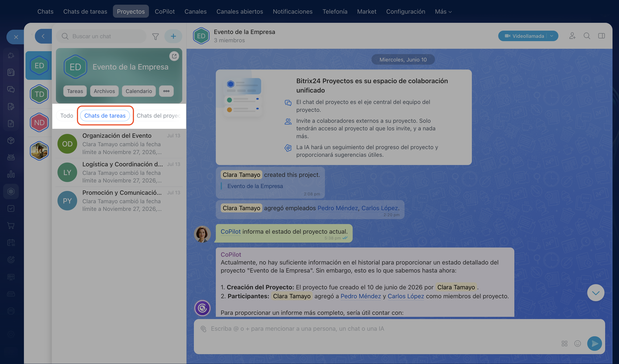This screenshot has width=619, height=364.
Task: Close the panel with the X button
Action: point(16,37)
